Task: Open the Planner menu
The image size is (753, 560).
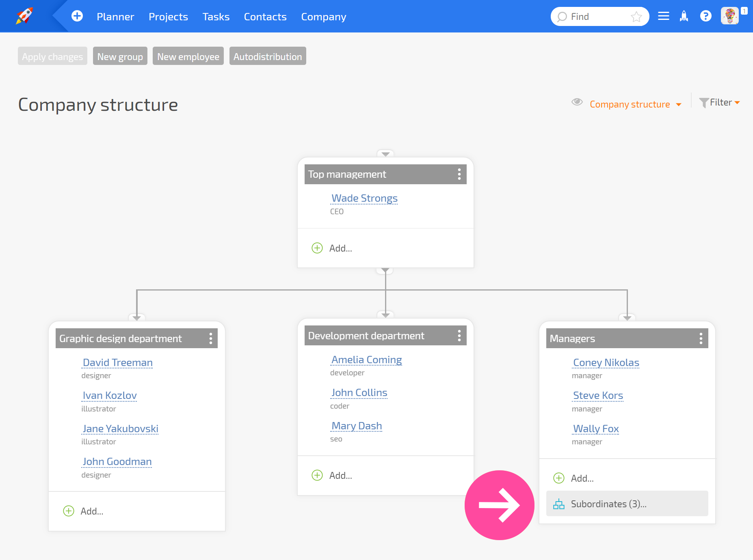Action: point(115,17)
